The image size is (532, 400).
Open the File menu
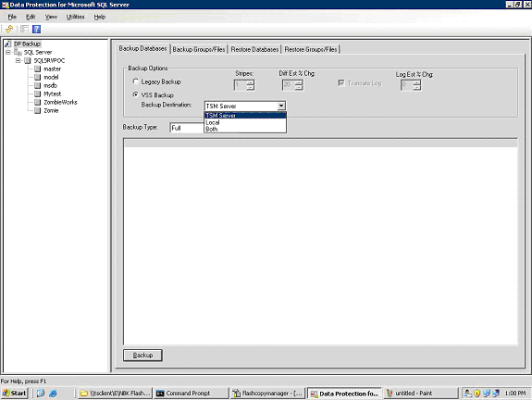(12, 17)
